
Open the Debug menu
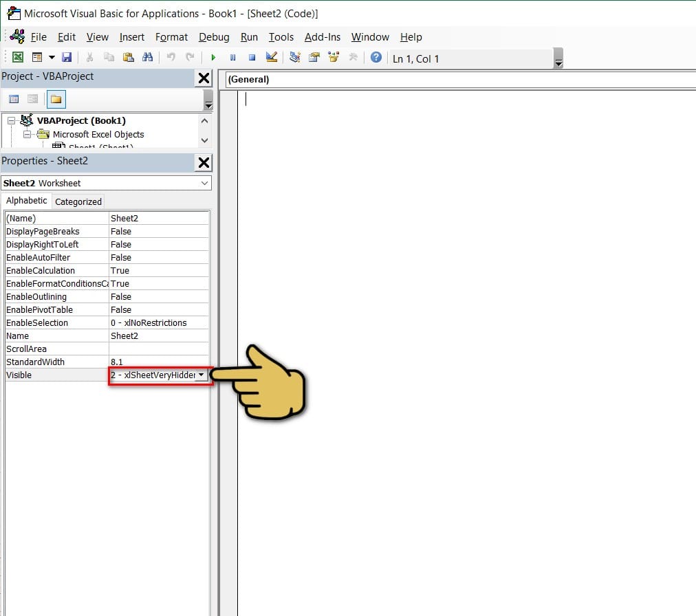click(x=214, y=37)
